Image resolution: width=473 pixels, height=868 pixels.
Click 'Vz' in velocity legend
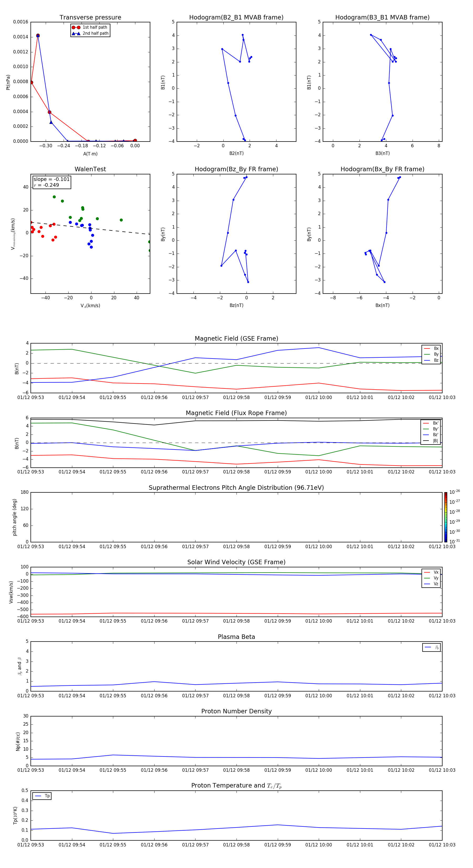[431, 584]
